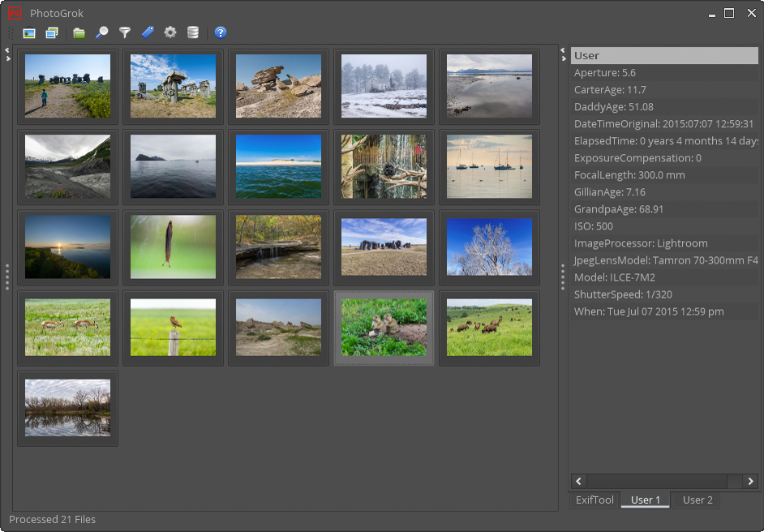Select the prairie dogs thumbnail
This screenshot has width=764, height=532.
tap(384, 328)
